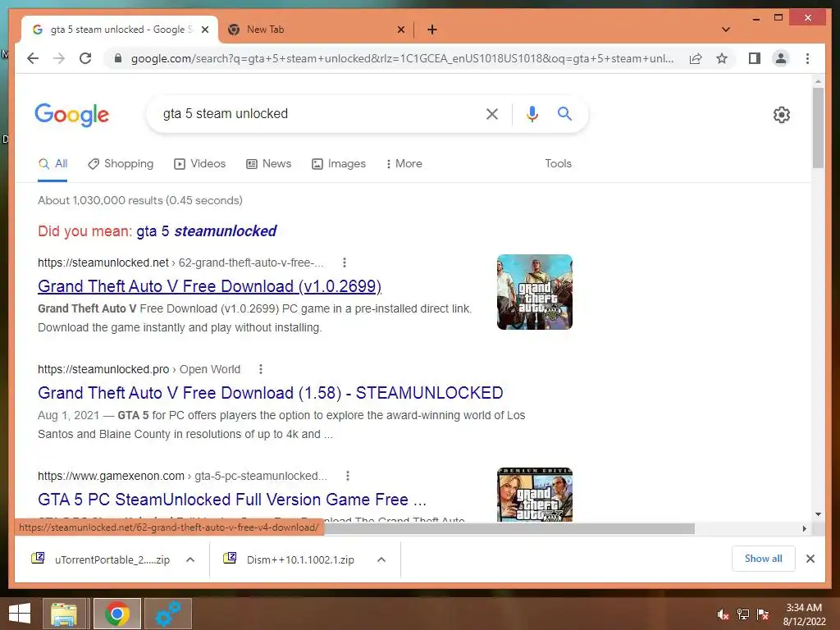Image resolution: width=840 pixels, height=630 pixels.
Task: Switch to Shopping results
Action: click(121, 163)
